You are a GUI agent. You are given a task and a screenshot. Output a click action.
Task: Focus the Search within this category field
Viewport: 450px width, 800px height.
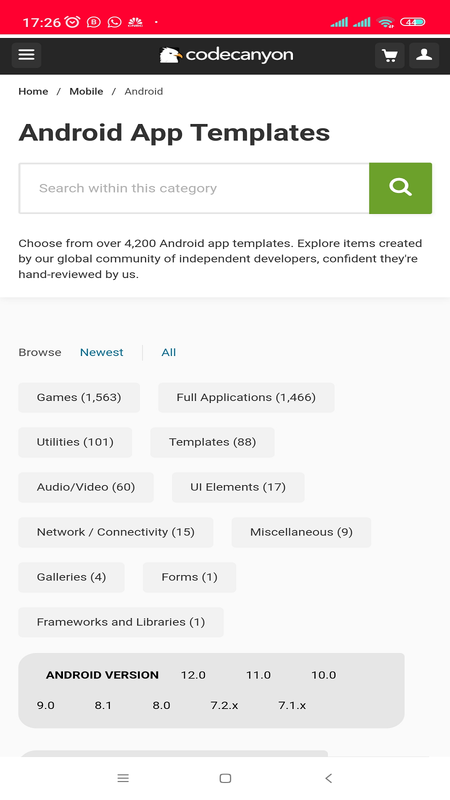pyautogui.click(x=194, y=188)
